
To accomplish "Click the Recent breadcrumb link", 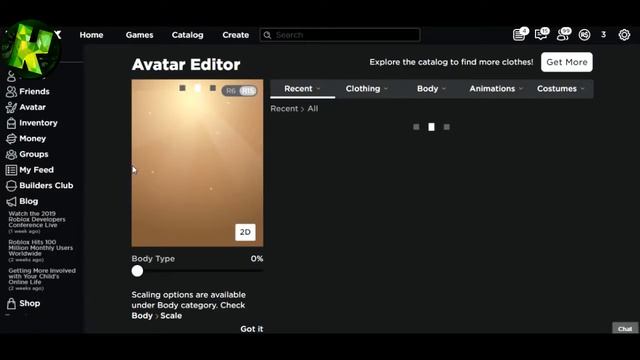I will (284, 109).
